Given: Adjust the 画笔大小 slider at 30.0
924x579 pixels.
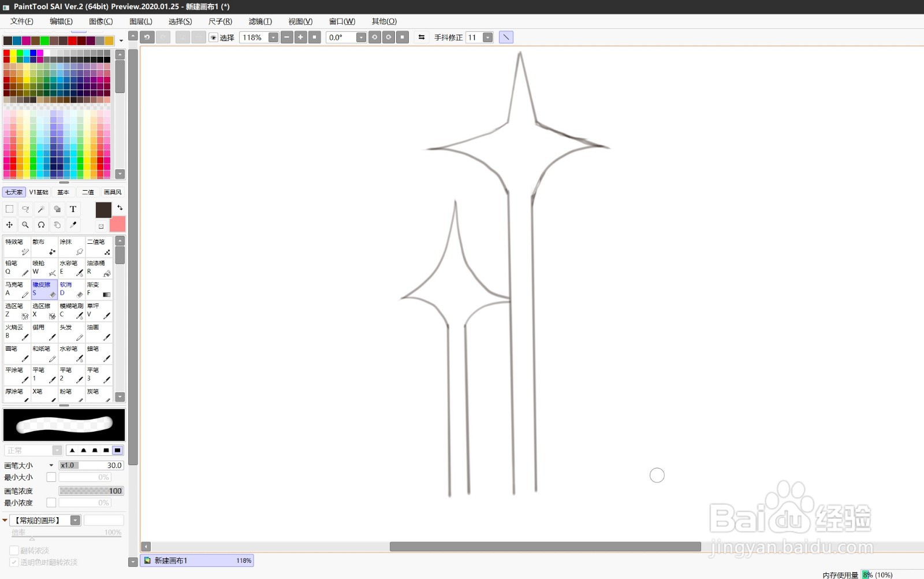Looking at the screenshot, I should [91, 465].
